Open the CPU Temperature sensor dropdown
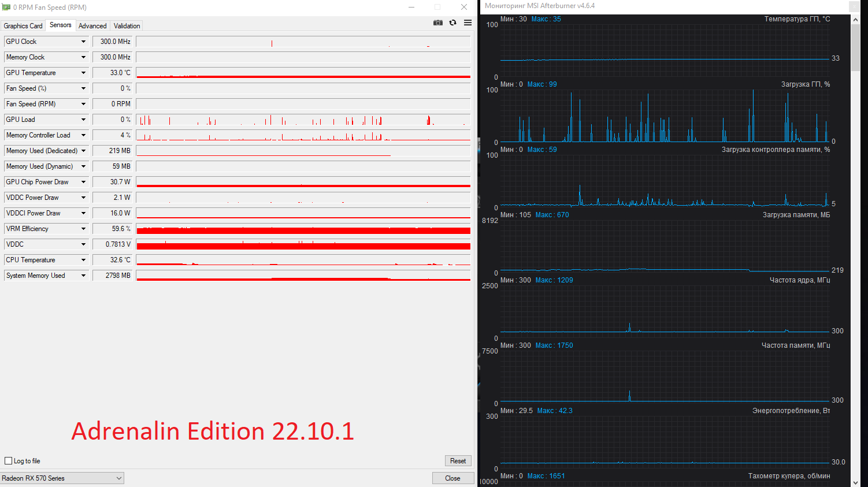 click(83, 260)
